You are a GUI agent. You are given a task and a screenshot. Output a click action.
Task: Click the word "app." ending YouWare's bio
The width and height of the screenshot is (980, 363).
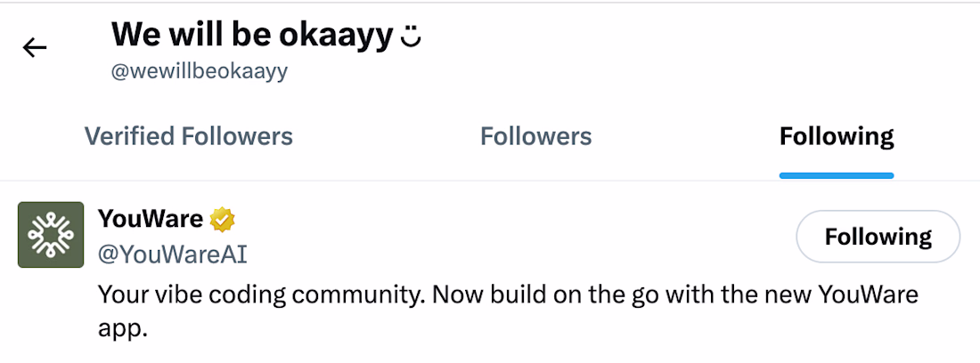(x=121, y=328)
